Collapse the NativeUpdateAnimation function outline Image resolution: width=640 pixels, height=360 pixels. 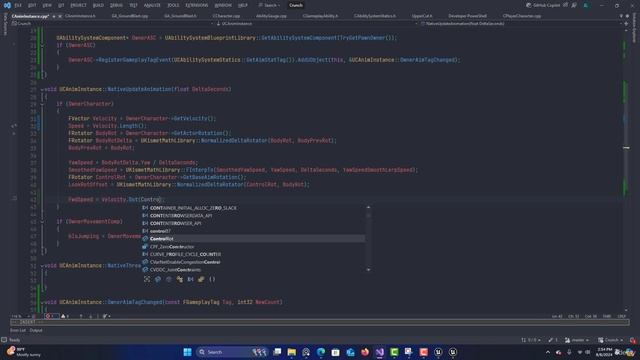click(42, 89)
